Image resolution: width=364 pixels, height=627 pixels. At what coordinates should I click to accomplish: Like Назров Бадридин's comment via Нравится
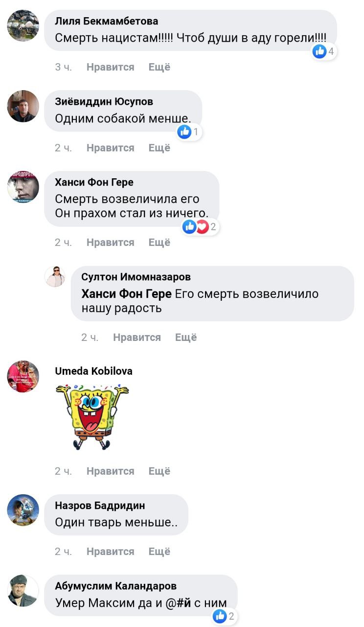(x=110, y=552)
